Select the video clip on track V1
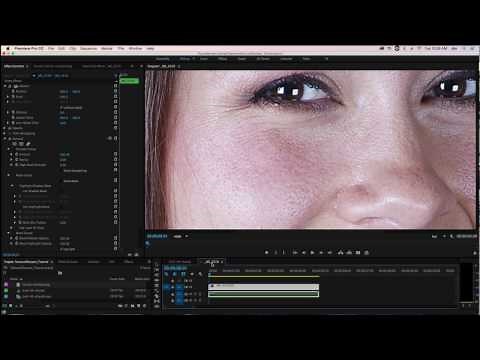Screen dimensions: 480x360 coord(263,287)
